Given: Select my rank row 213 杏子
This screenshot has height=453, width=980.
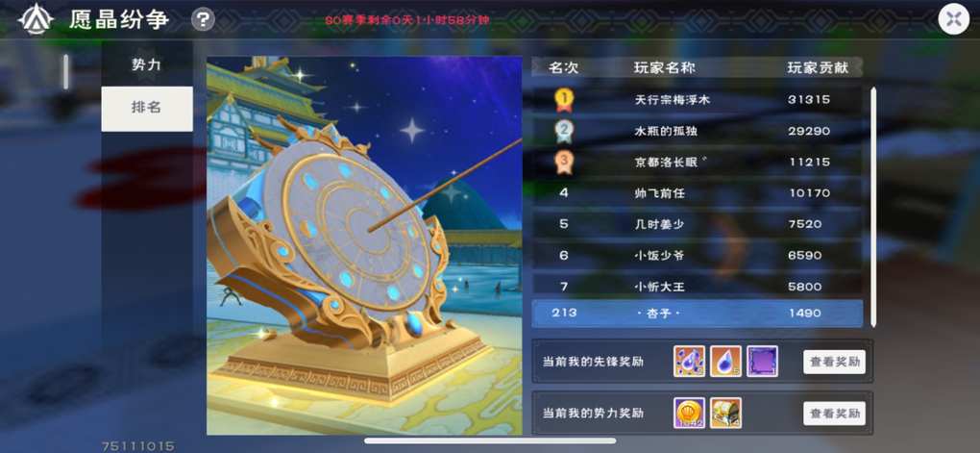Looking at the screenshot, I should pyautogui.click(x=697, y=313).
